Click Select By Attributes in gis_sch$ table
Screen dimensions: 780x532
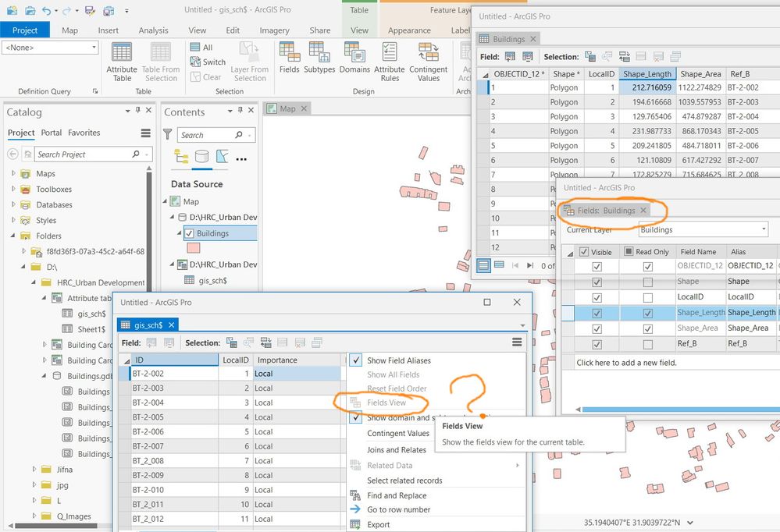[x=231, y=342]
